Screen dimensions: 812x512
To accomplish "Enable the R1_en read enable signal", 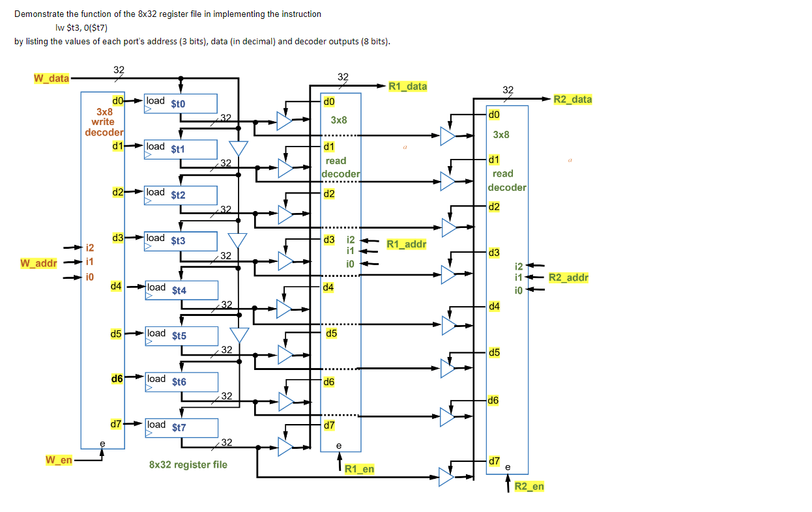I will pyautogui.click(x=360, y=468).
